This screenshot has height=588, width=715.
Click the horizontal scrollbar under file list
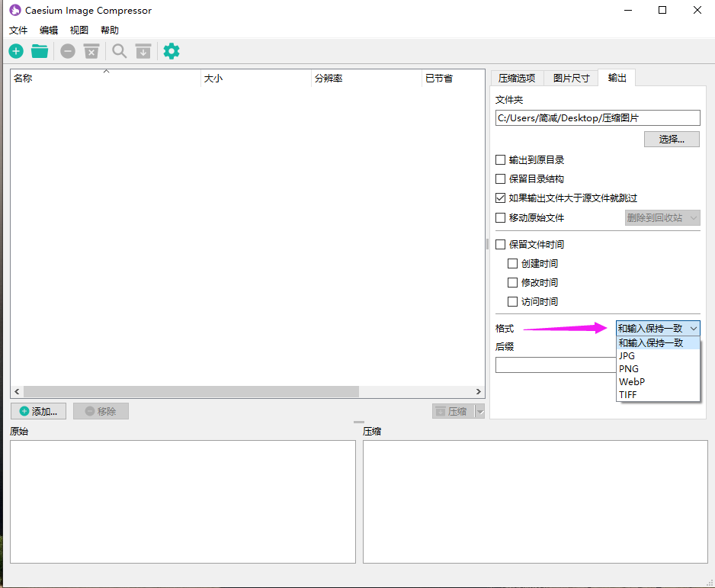(x=191, y=391)
